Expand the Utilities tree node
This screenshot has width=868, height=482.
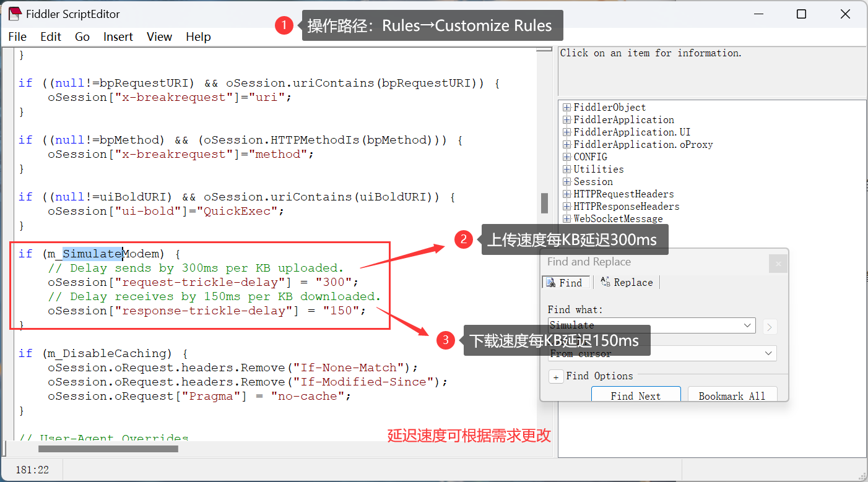point(566,170)
